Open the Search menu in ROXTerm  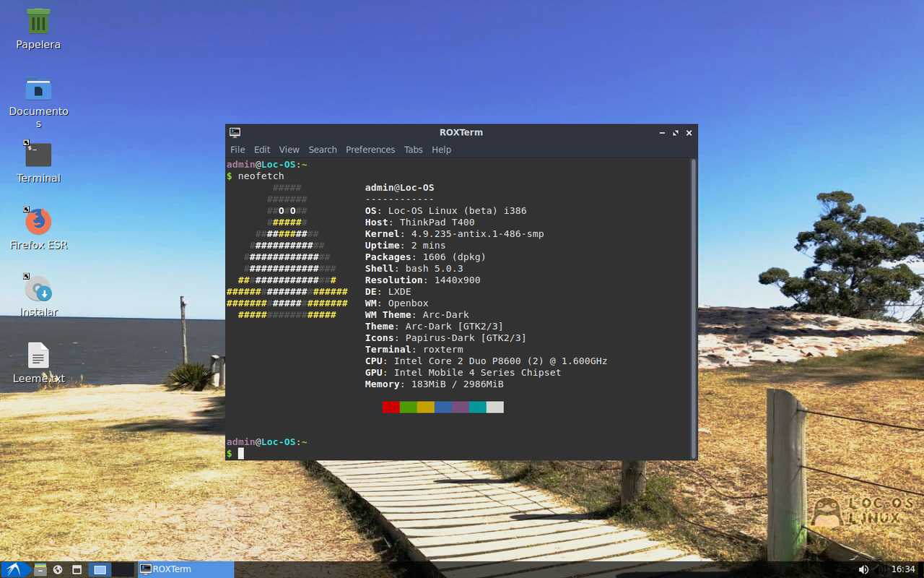323,150
